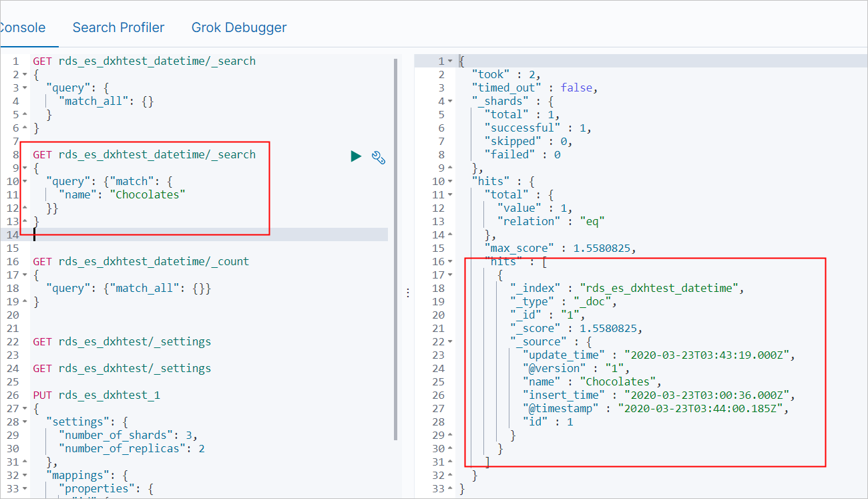Click the PUT rds_es_dxhtest_1 request line
The width and height of the screenshot is (868, 499).
97,395
